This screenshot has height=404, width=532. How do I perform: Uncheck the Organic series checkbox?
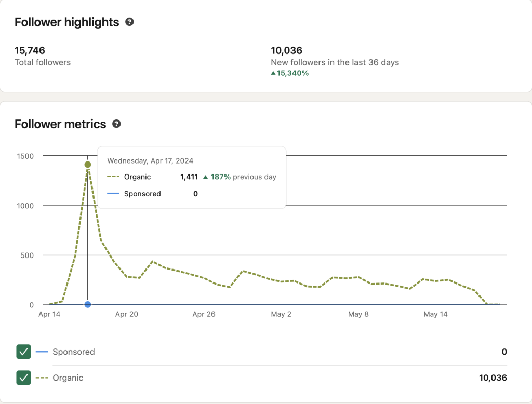tap(23, 378)
